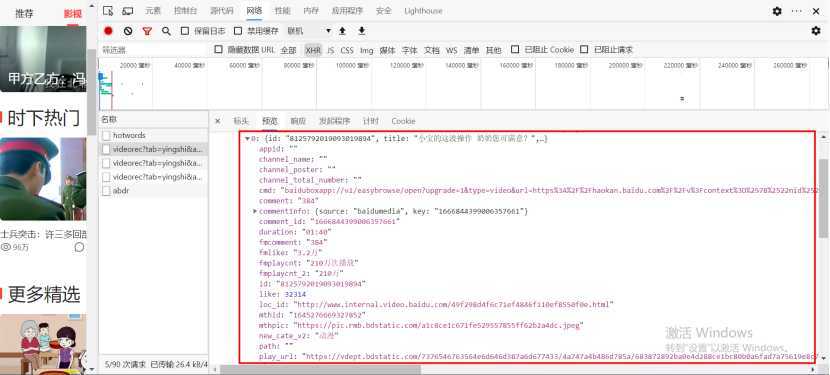Screen dimensions: 830x375
Task: Filter requests by CSS type
Action: (x=347, y=50)
